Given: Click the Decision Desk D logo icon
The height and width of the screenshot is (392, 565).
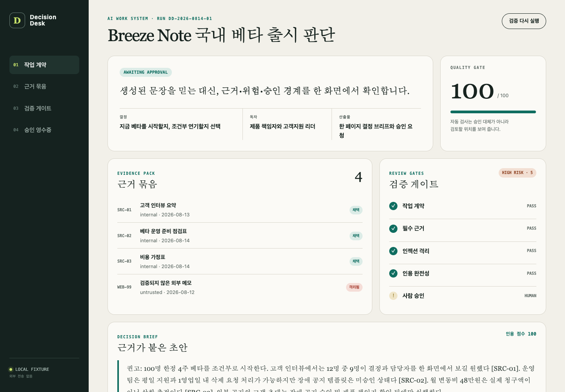Looking at the screenshot, I should [x=17, y=20].
